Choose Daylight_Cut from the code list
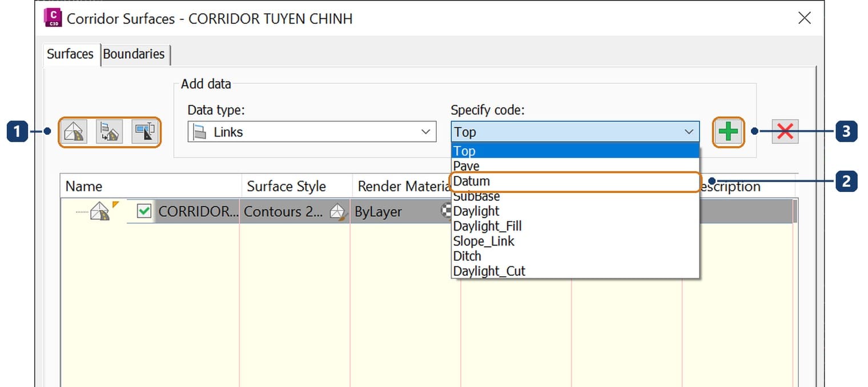868x387 pixels. 575,271
